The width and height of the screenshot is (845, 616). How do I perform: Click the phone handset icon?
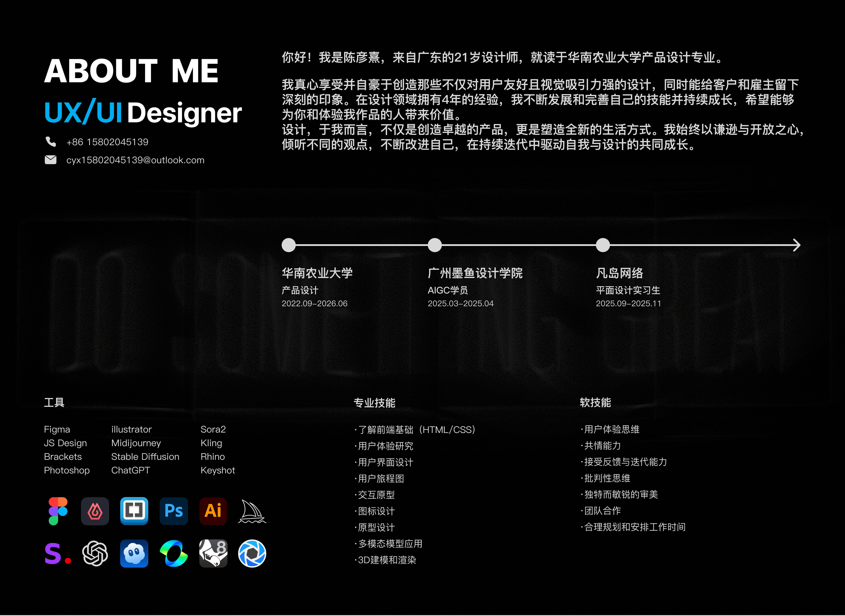pyautogui.click(x=51, y=142)
